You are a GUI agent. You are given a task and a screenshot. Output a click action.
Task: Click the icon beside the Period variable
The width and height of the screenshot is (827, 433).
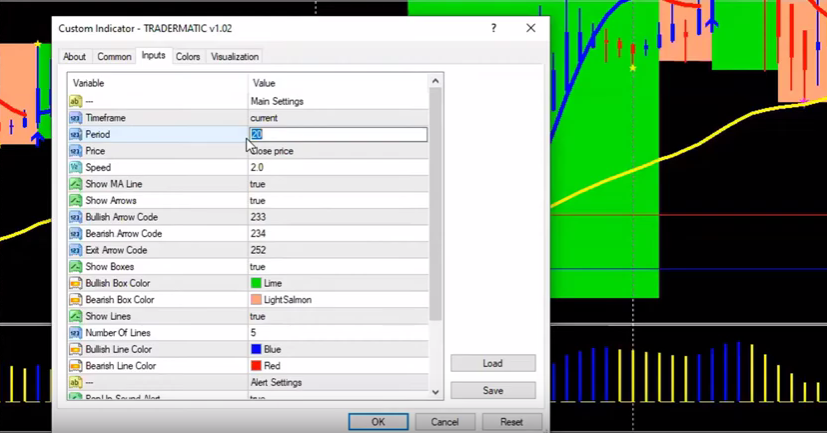point(75,134)
